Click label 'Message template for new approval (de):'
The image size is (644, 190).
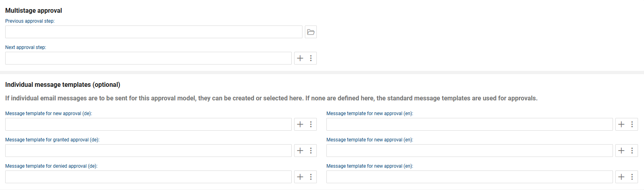49,114
